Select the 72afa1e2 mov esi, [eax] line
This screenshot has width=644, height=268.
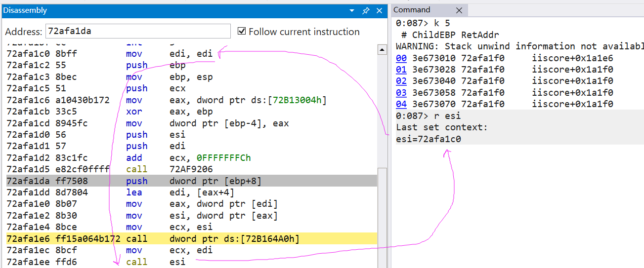(191, 216)
